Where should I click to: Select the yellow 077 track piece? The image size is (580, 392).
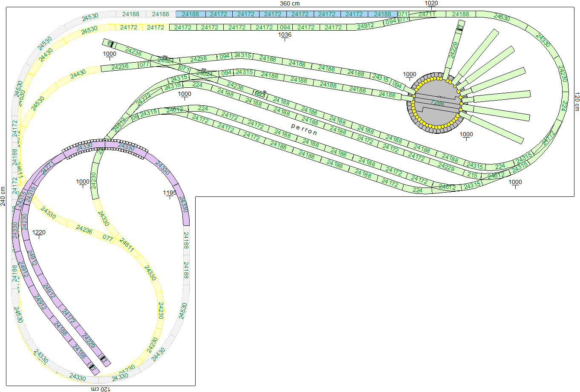[x=108, y=237]
